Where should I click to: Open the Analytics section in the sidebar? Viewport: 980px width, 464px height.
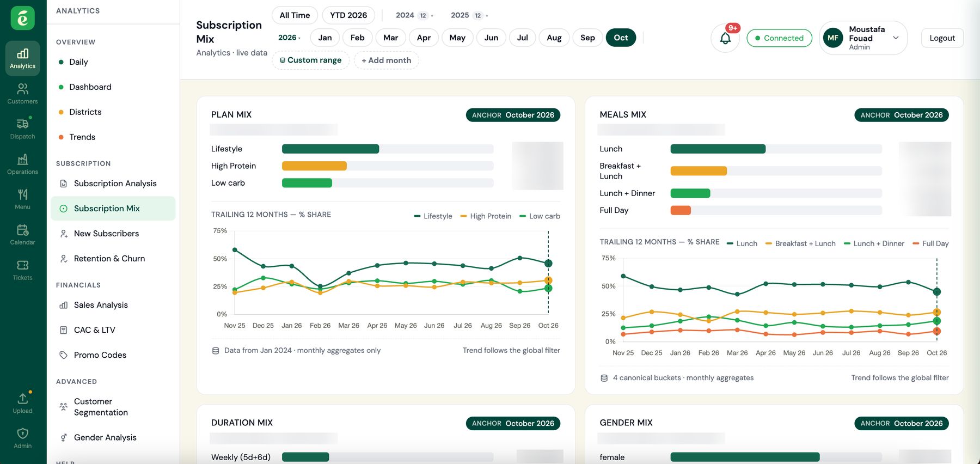[22, 58]
